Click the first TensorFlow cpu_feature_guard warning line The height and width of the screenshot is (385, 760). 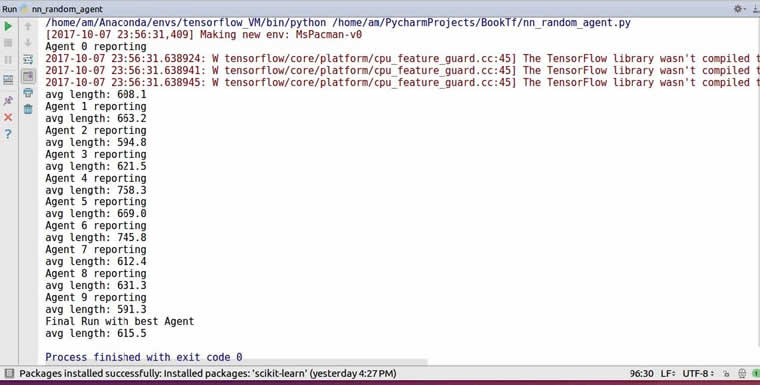402,59
